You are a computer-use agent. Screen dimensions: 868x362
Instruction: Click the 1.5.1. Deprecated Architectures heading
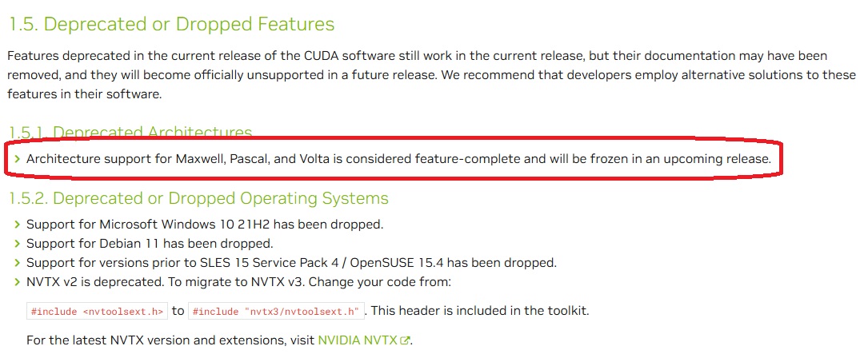click(130, 132)
